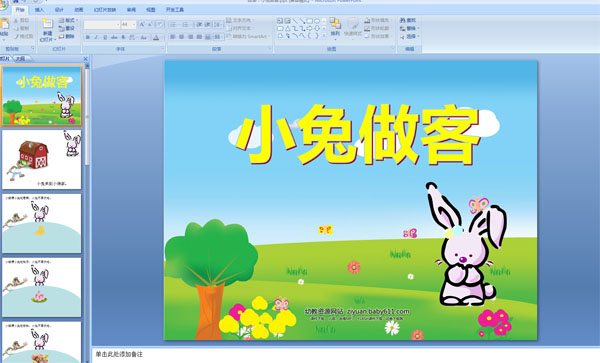Toggle Align Text Left
This screenshot has width=600, height=363.
tap(173, 37)
